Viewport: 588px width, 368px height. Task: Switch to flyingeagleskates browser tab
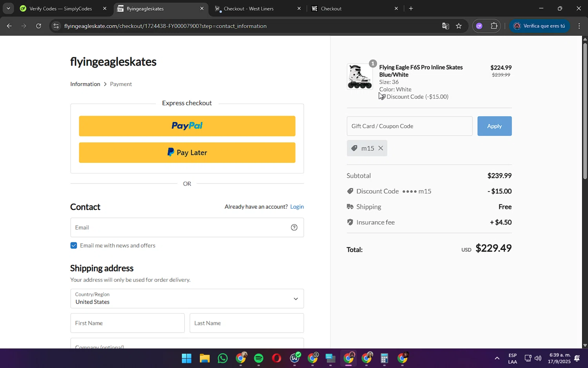pos(161,9)
